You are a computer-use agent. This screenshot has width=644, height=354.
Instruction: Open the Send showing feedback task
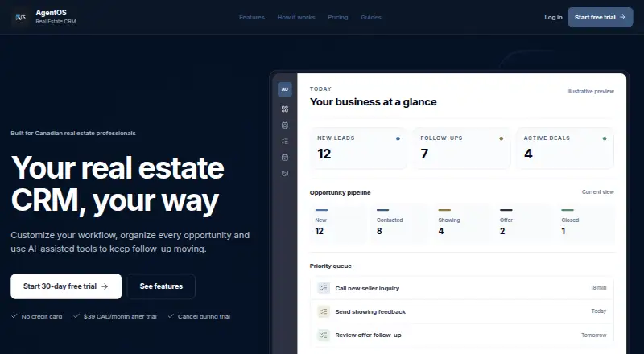pyautogui.click(x=462, y=311)
